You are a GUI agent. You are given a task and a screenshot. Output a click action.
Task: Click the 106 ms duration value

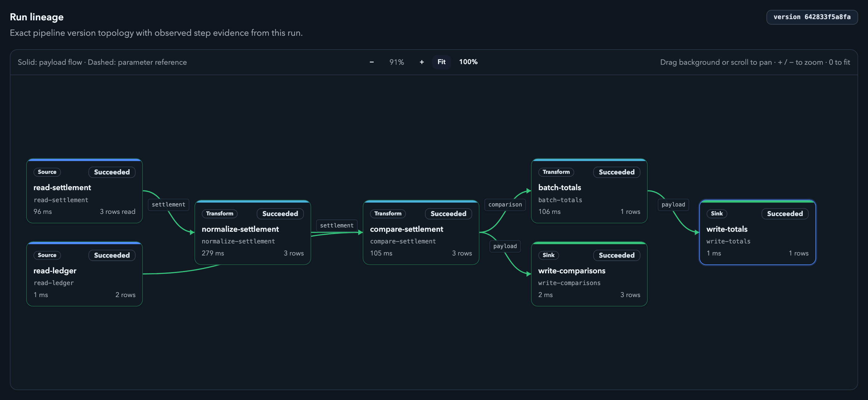click(549, 211)
